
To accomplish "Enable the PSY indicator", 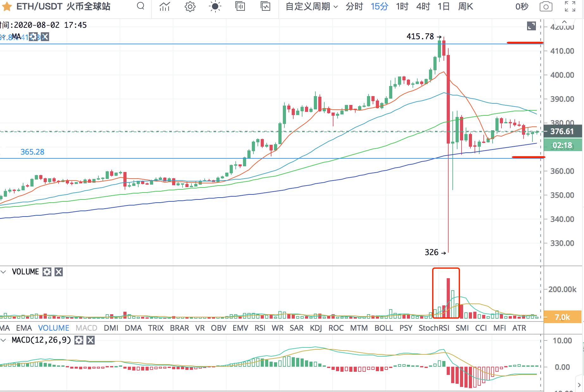I will [x=406, y=328].
